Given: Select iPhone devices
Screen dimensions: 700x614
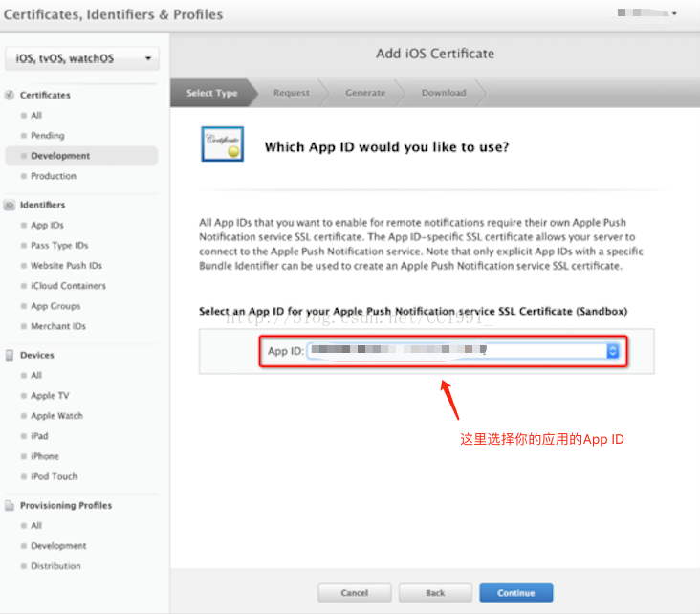Looking at the screenshot, I should pyautogui.click(x=45, y=456).
